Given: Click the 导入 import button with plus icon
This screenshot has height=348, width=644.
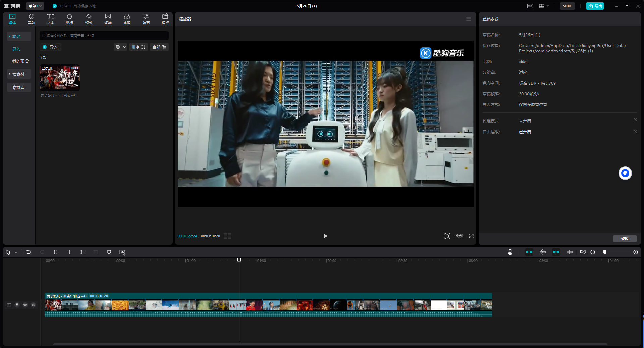Looking at the screenshot, I should point(50,47).
